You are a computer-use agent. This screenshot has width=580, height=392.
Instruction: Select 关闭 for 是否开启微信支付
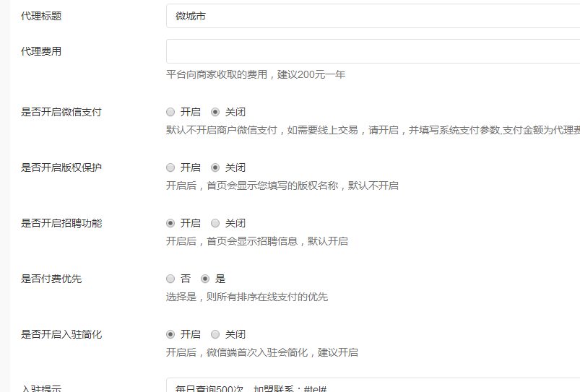[215, 112]
